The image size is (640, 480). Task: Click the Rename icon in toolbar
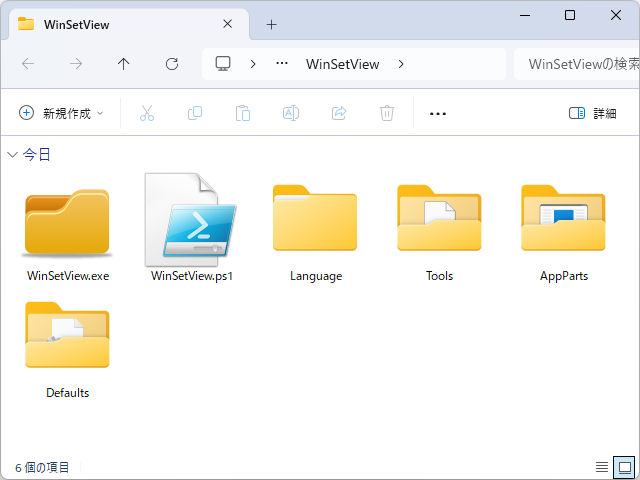click(291, 113)
